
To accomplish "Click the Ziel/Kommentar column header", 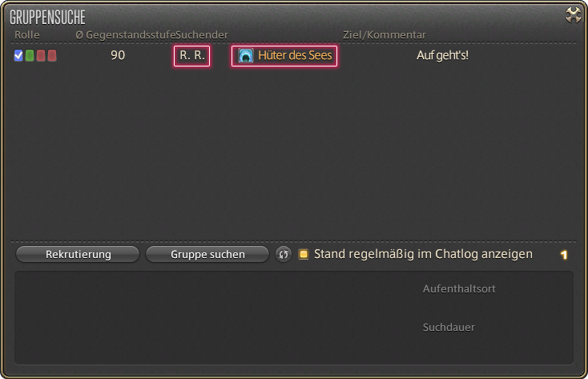I will coord(385,35).
